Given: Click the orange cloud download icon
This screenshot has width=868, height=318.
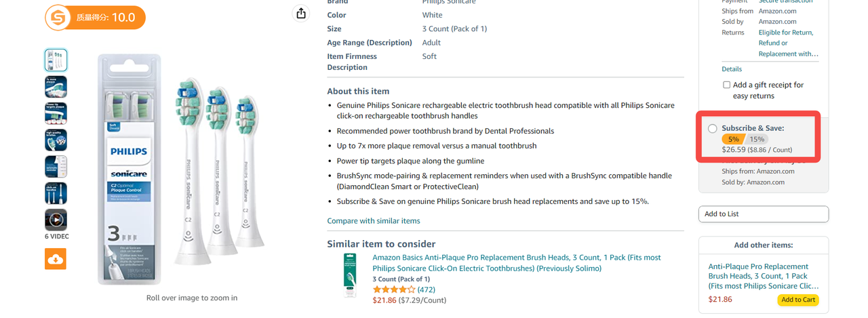Looking at the screenshot, I should [x=56, y=259].
